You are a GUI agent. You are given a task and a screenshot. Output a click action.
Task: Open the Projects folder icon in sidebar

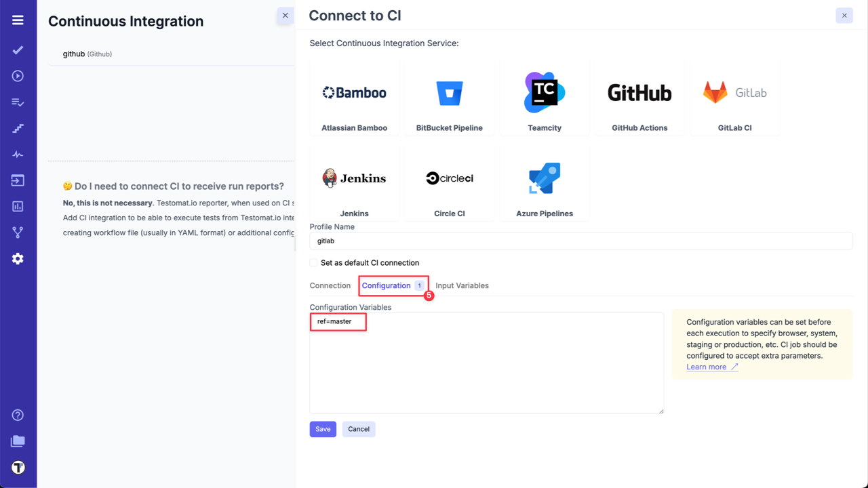point(18,441)
